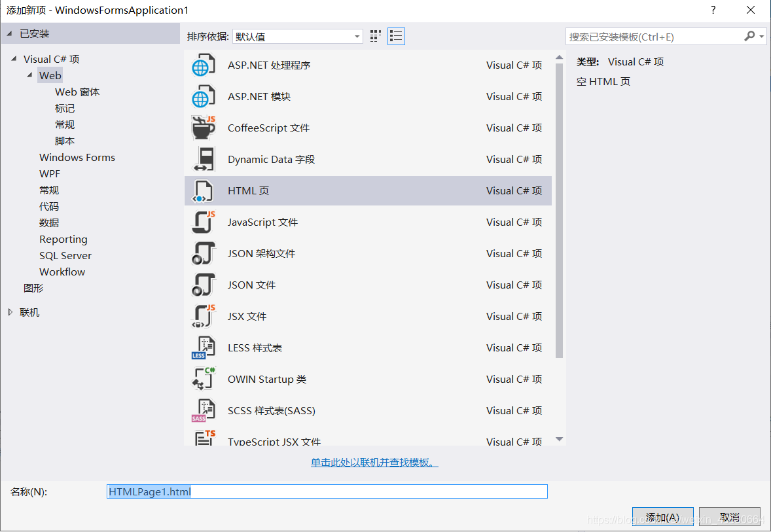Image resolution: width=771 pixels, height=532 pixels.
Task: Select the ASP.NET 处理程序 template
Action: [272, 65]
